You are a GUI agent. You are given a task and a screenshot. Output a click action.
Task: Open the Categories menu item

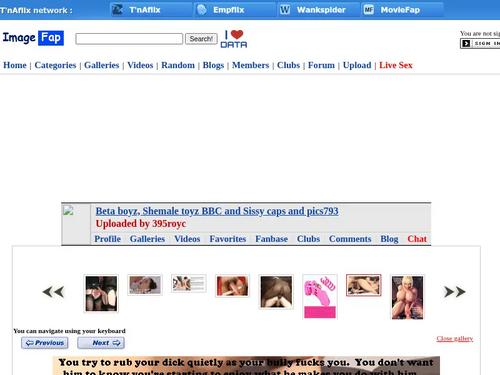(x=55, y=65)
